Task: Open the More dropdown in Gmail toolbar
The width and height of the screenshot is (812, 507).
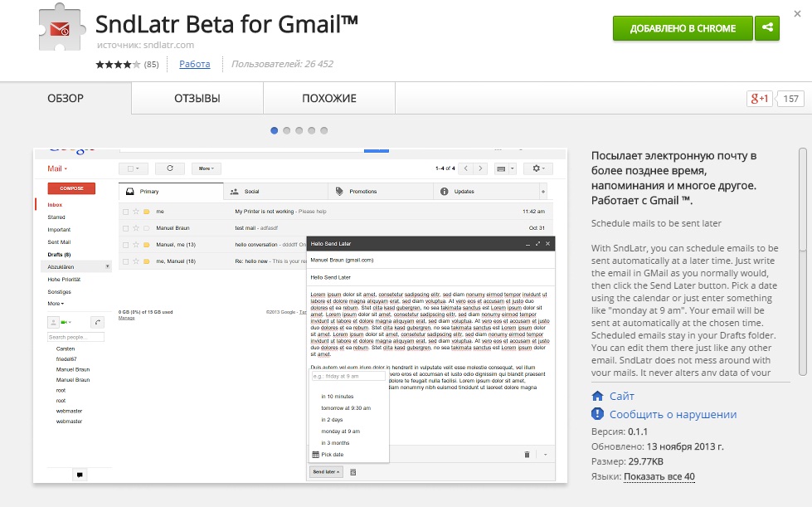Action: [206, 168]
